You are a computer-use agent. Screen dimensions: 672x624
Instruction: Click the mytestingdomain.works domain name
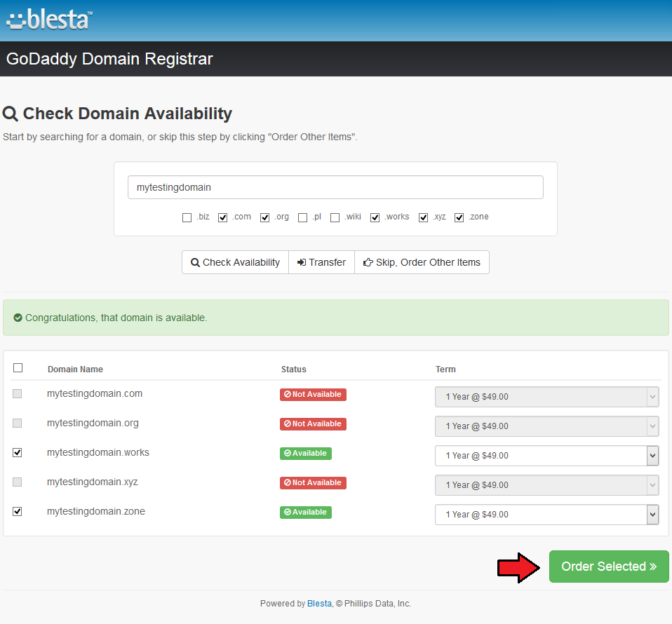pos(98,453)
